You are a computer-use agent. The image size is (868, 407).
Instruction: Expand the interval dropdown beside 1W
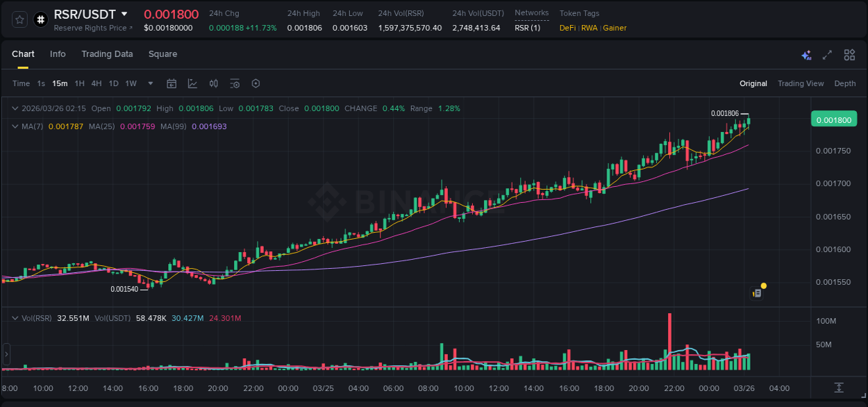pos(149,83)
